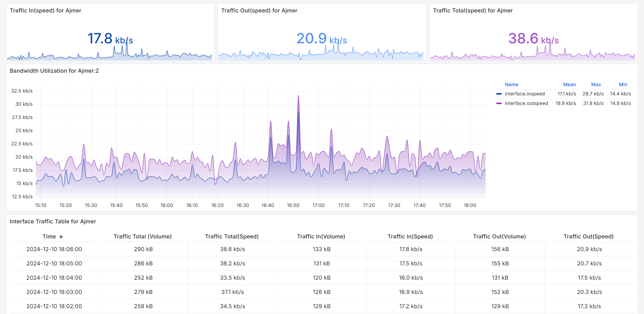Toggle sort direction on the Time column

(49, 236)
